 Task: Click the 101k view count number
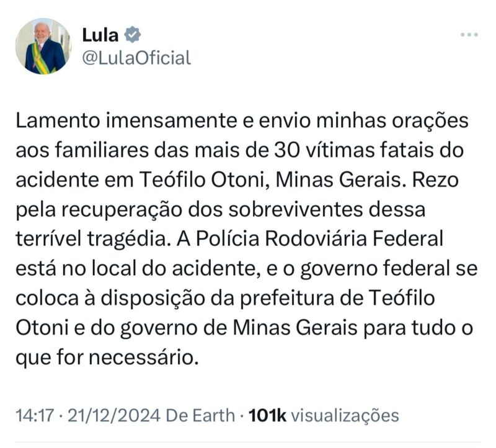[267, 415]
